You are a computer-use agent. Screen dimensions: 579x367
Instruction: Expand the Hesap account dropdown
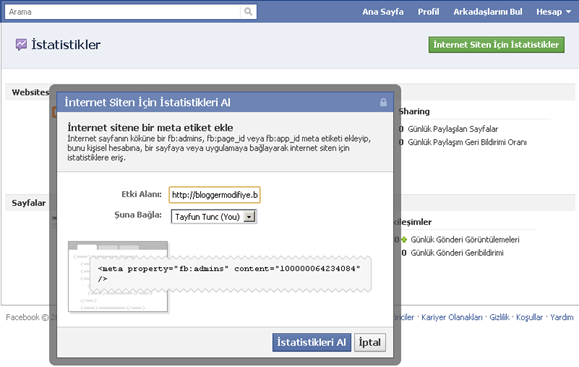pyautogui.click(x=554, y=12)
